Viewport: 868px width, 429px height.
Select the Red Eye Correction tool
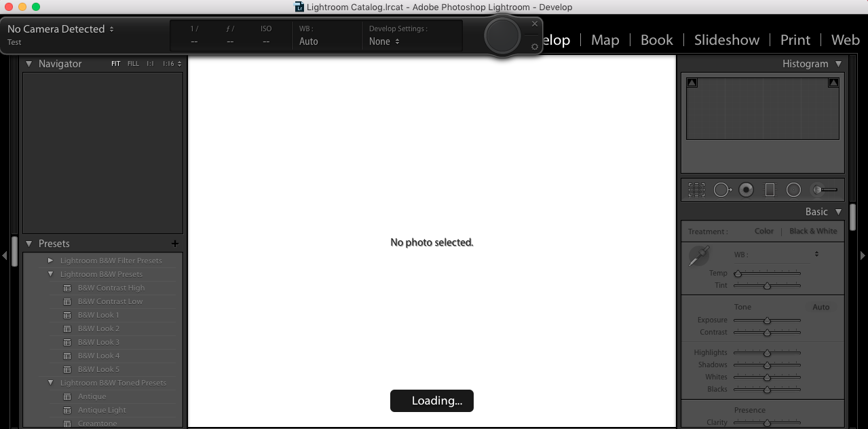(747, 190)
